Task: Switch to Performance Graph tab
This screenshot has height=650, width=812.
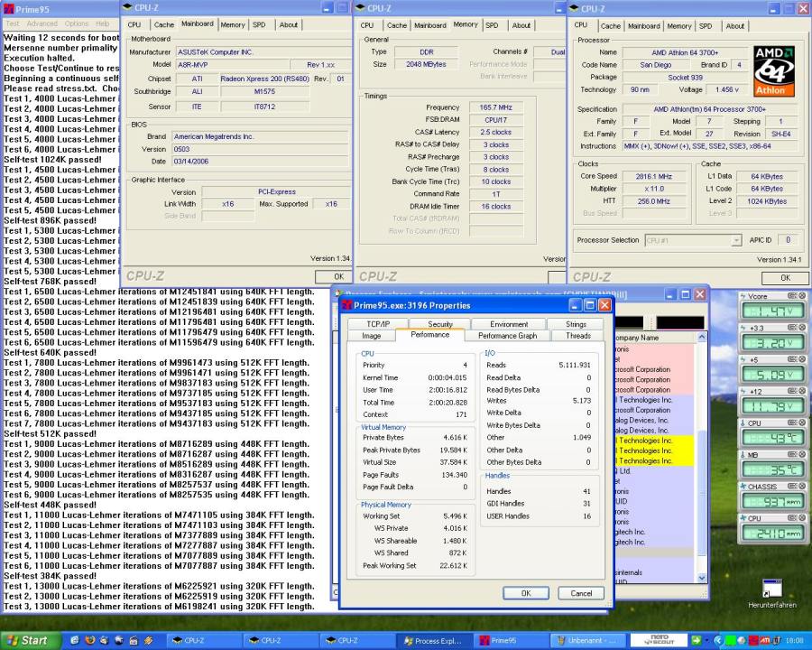Action: coord(507,336)
